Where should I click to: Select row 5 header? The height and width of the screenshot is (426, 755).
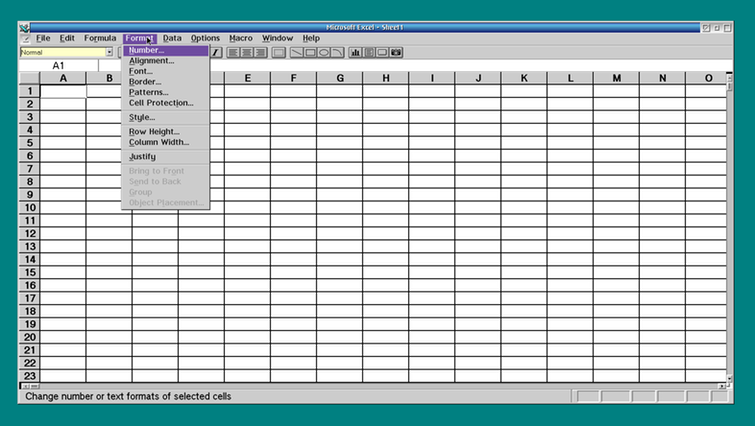pos(29,143)
